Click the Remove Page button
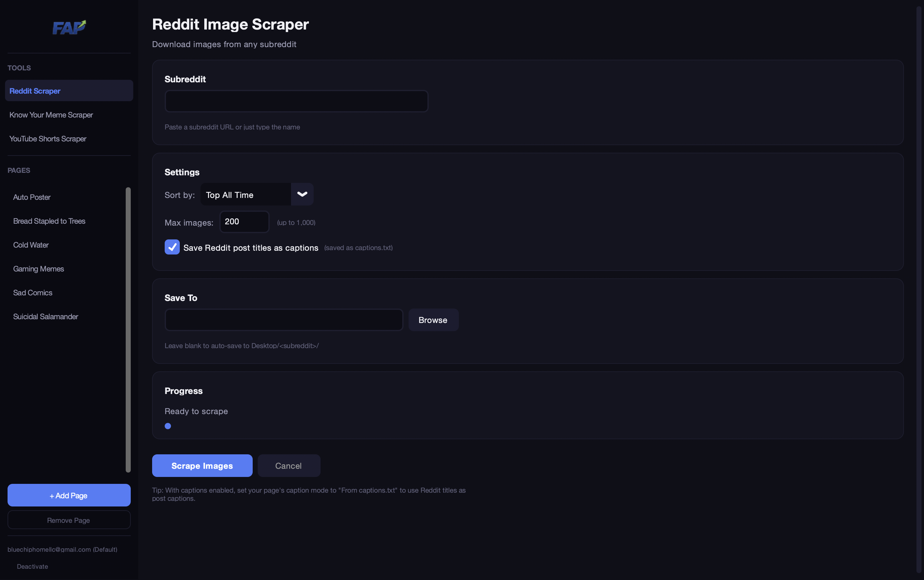Screen dimensions: 924x580 (x=69, y=520)
